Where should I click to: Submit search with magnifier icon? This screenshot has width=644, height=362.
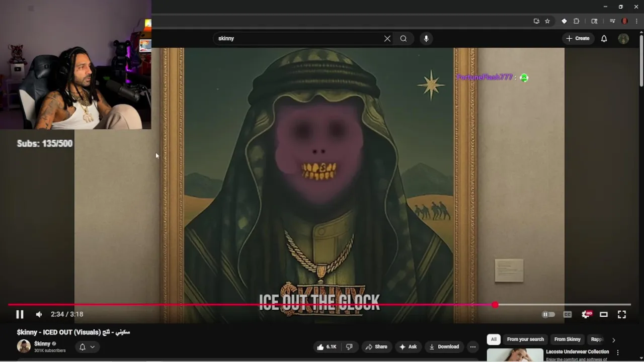(404, 38)
